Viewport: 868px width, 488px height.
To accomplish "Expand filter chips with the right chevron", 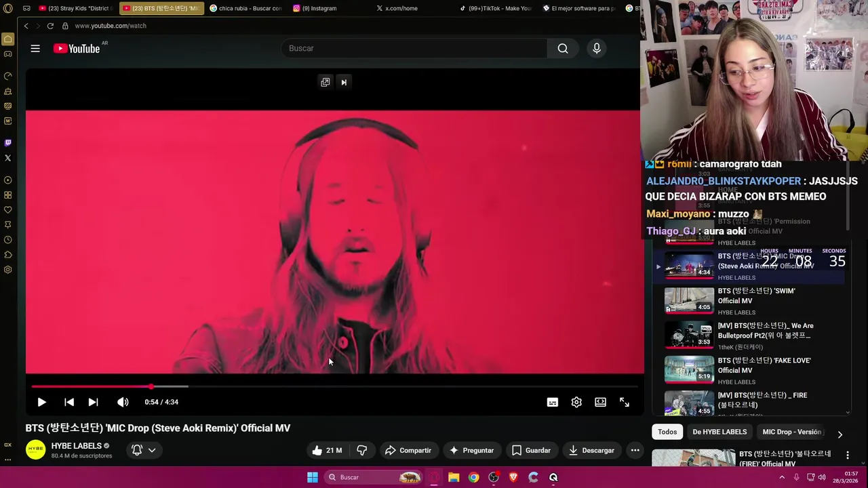I will pos(840,434).
